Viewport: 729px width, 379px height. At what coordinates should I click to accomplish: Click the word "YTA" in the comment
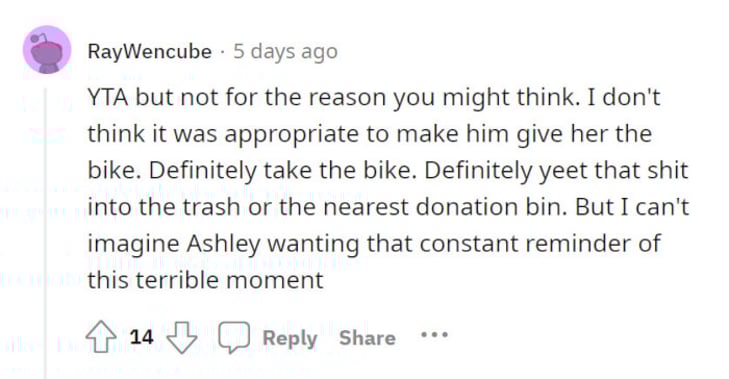pyautogui.click(x=108, y=98)
